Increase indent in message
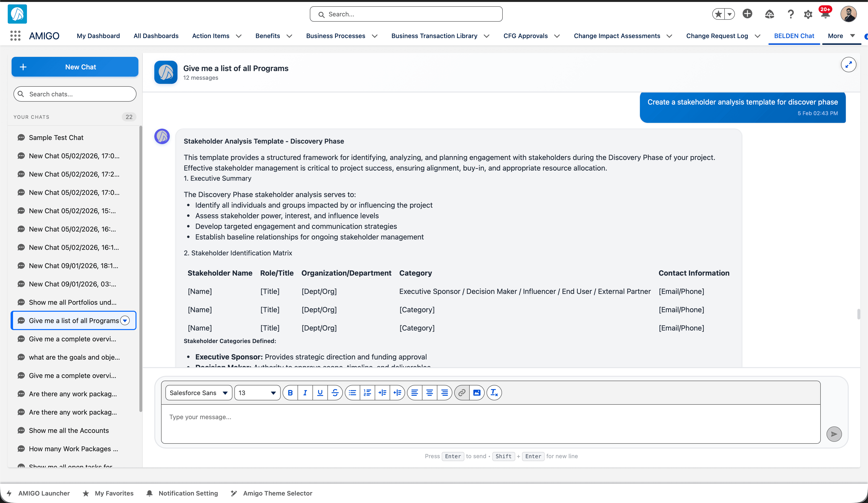Screen dimensions: 868x503 pos(382,393)
